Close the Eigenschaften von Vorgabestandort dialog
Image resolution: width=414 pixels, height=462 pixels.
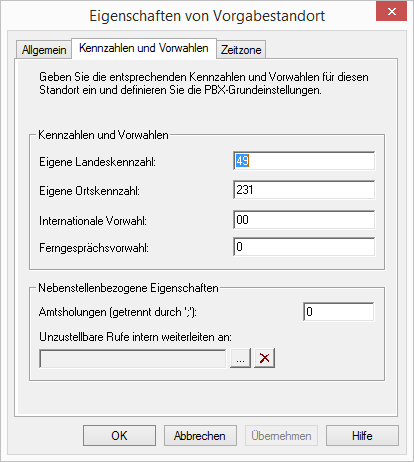tap(391, 12)
